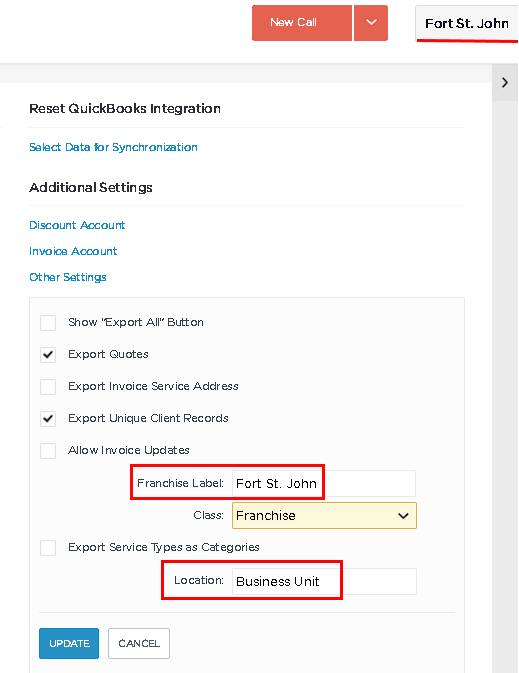Open the Discount Account link
The width and height of the screenshot is (519, 673).
point(77,225)
